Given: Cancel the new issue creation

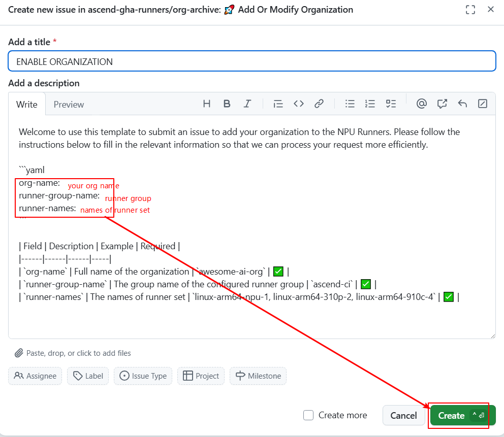Looking at the screenshot, I should click(x=404, y=416).
